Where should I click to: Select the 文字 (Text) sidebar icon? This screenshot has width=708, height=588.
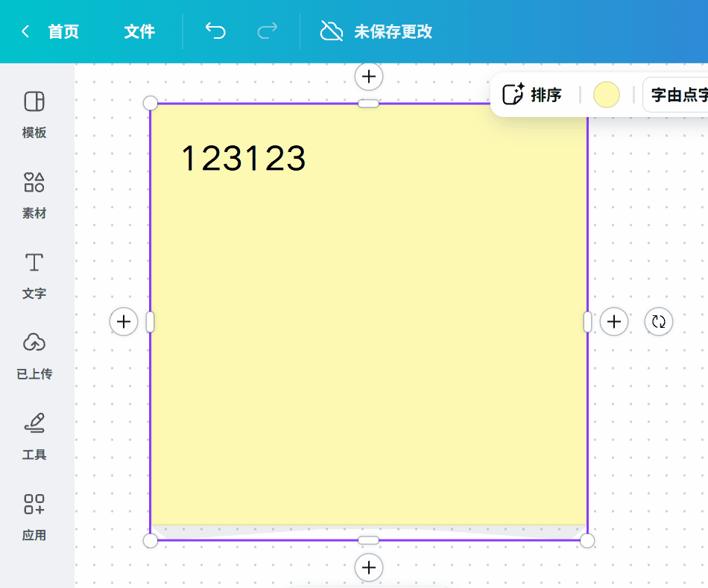(33, 275)
